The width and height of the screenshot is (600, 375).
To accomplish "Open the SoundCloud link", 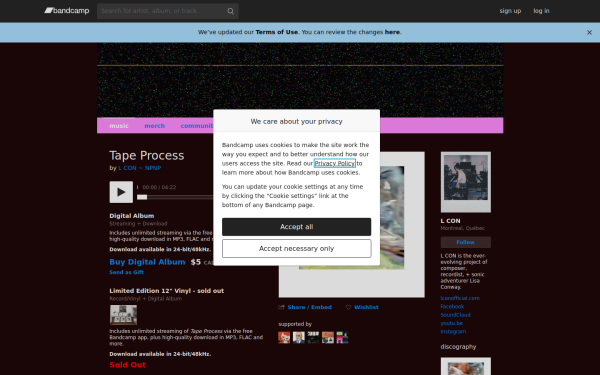I will (x=455, y=315).
